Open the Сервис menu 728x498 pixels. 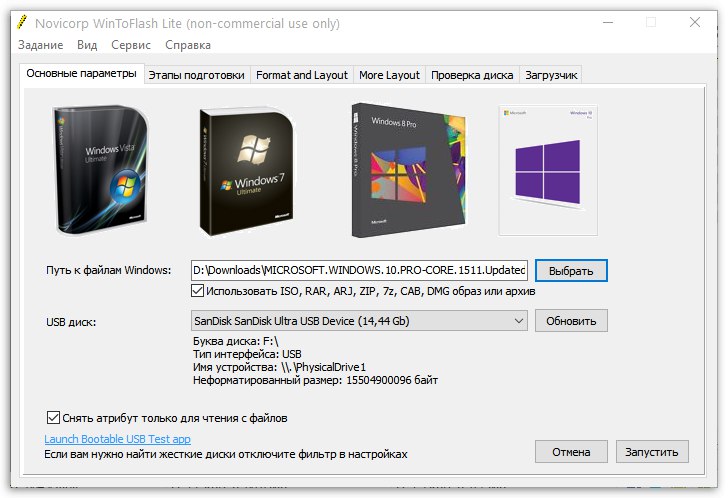tap(131, 45)
